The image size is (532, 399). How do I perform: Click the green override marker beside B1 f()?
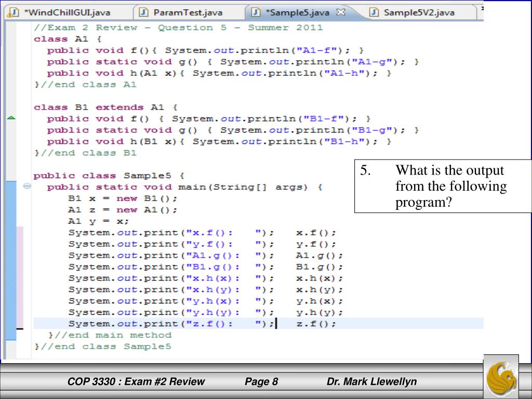click(x=10, y=118)
